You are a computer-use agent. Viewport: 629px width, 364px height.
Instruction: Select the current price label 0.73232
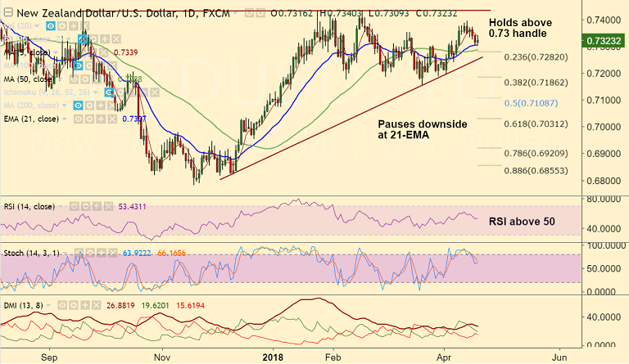(x=604, y=41)
